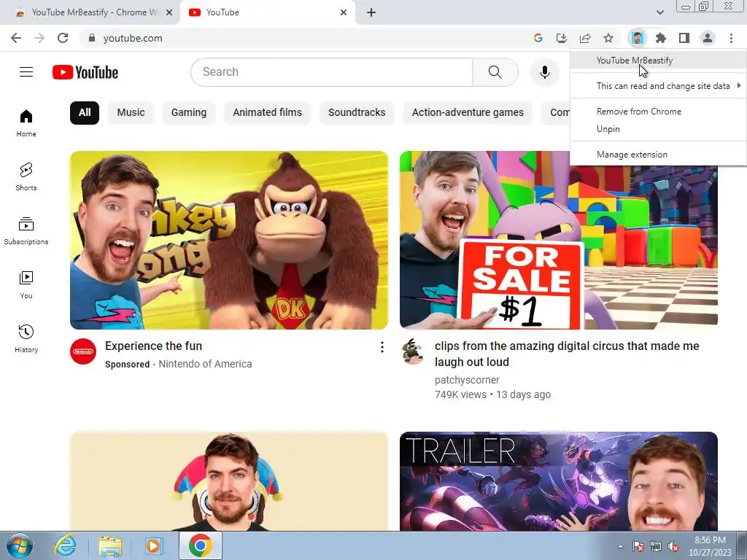The height and width of the screenshot is (560, 747).
Task: Open Shorts in the YouTube sidebar
Action: point(26,176)
